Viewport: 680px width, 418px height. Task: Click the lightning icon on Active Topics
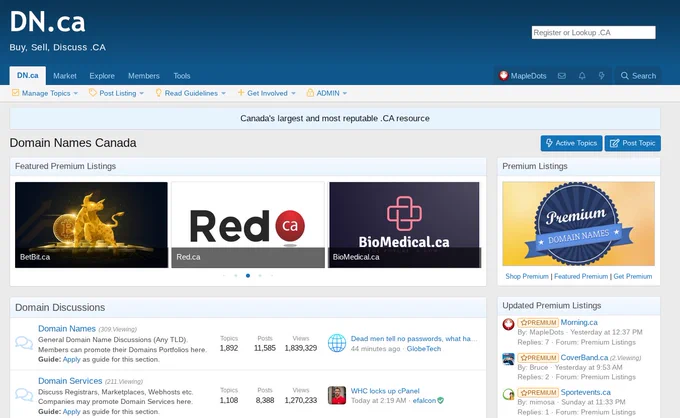click(549, 143)
